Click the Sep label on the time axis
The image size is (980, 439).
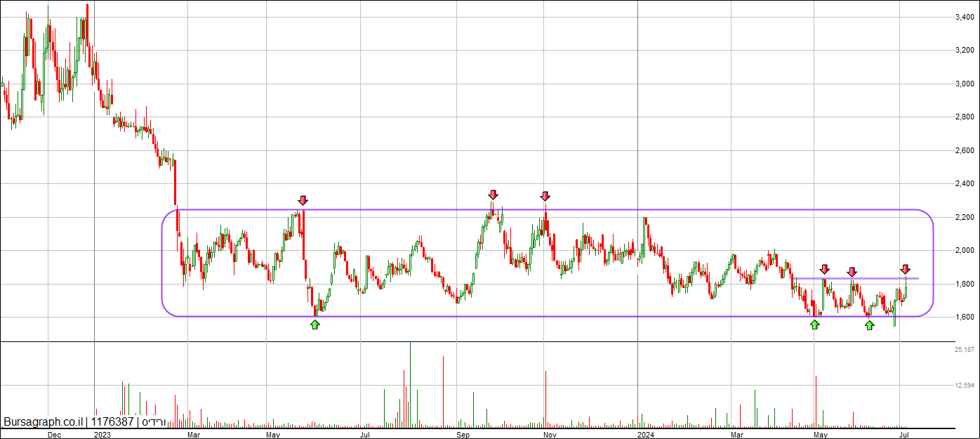point(462,435)
